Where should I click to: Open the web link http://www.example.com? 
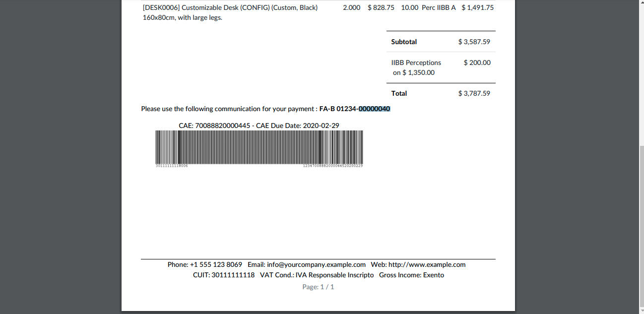(x=427, y=264)
